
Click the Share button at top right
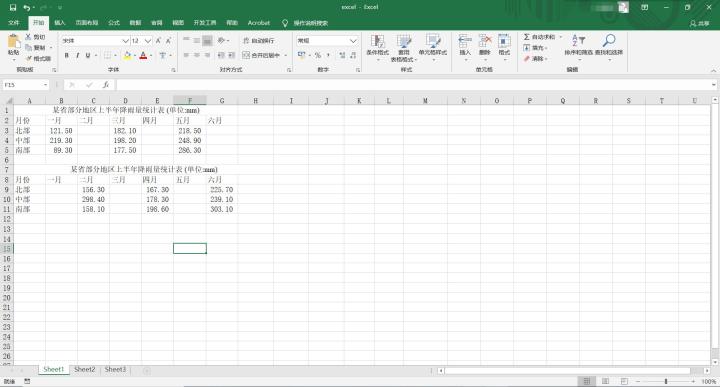click(x=699, y=23)
